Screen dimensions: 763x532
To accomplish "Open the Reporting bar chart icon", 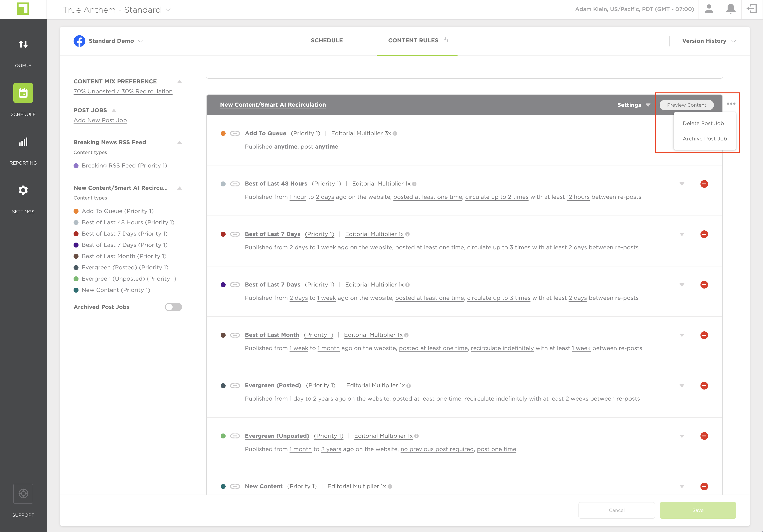I will (x=23, y=142).
